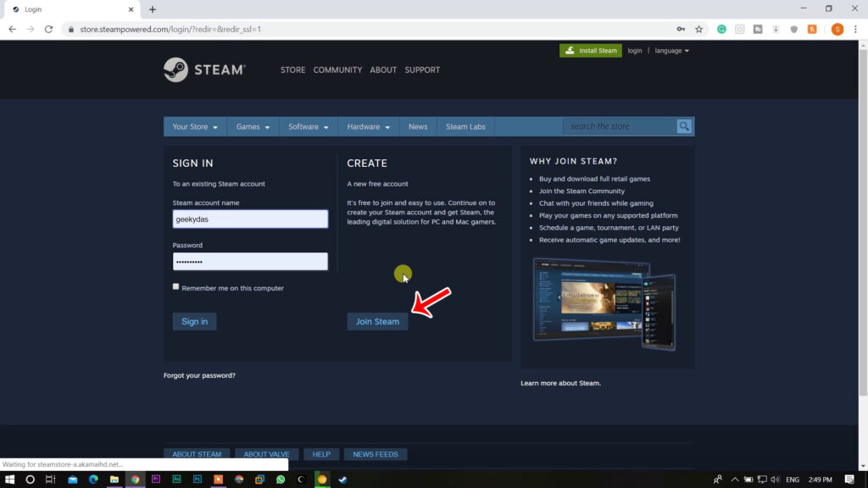Click the Password field
This screenshot has width=868, height=488.
coord(250,262)
